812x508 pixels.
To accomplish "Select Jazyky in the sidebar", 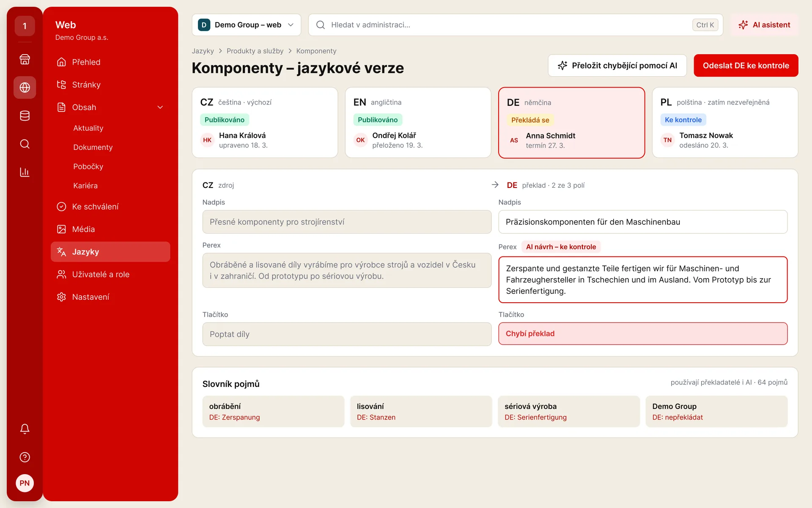I will (110, 252).
